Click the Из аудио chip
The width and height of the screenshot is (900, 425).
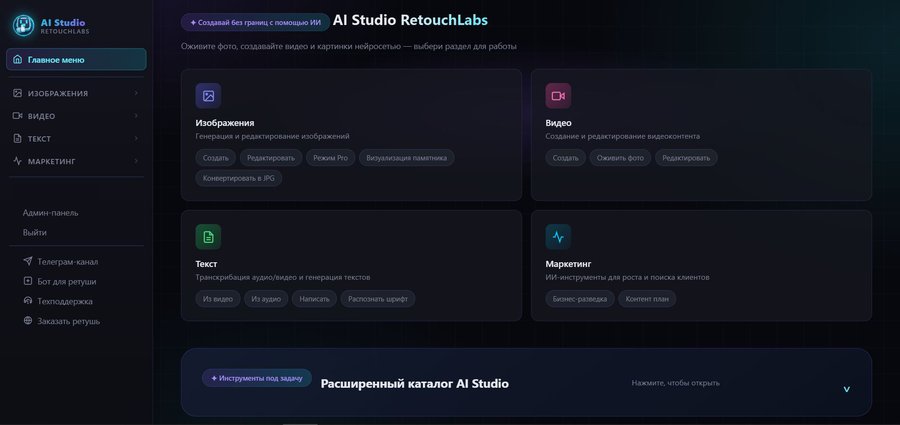point(266,299)
